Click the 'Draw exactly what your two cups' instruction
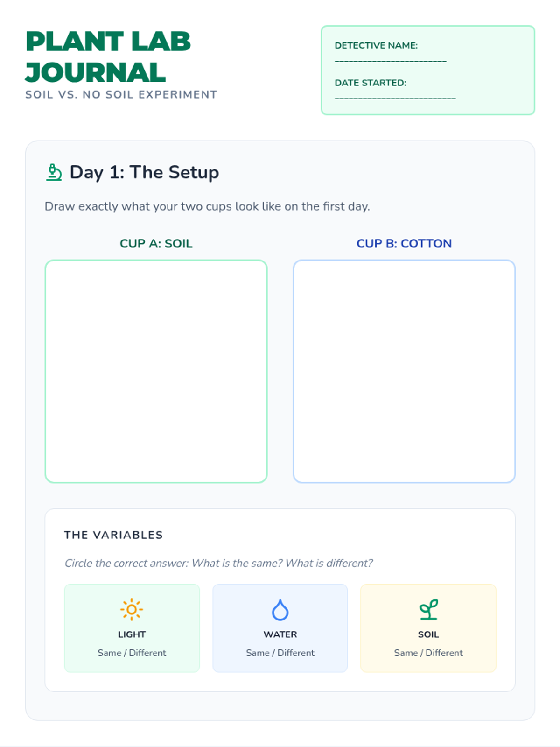 tap(207, 206)
